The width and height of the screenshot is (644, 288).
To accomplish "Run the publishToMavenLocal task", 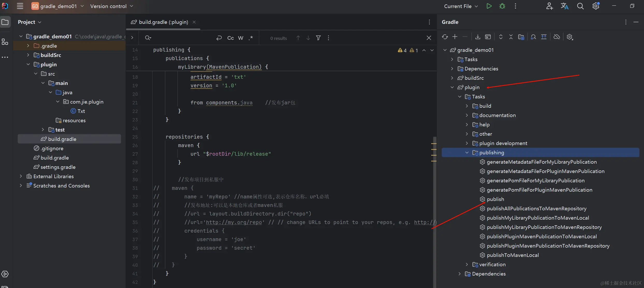I will point(513,255).
